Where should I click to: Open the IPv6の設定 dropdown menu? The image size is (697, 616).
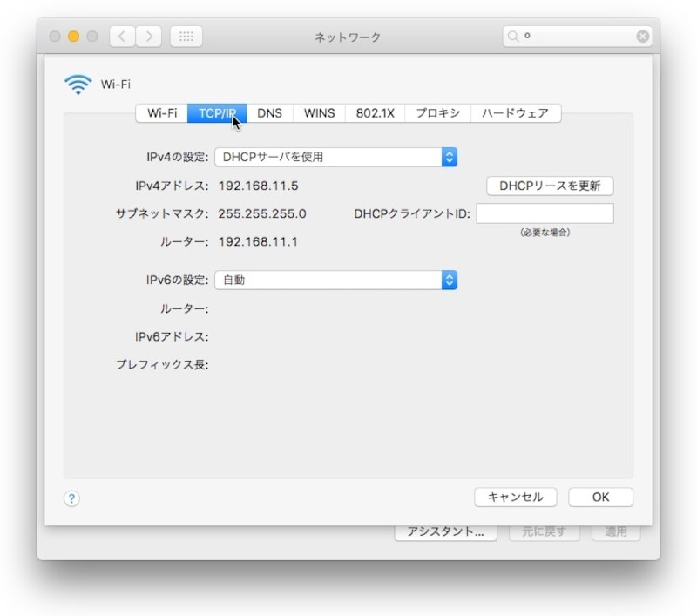(335, 280)
